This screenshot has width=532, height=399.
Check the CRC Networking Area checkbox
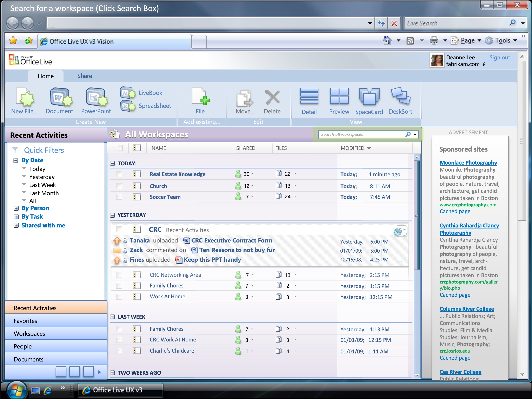tap(119, 275)
